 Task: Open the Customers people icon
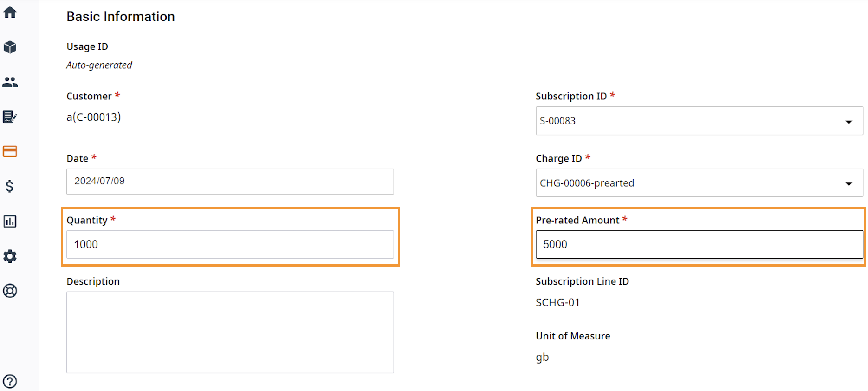tap(10, 82)
